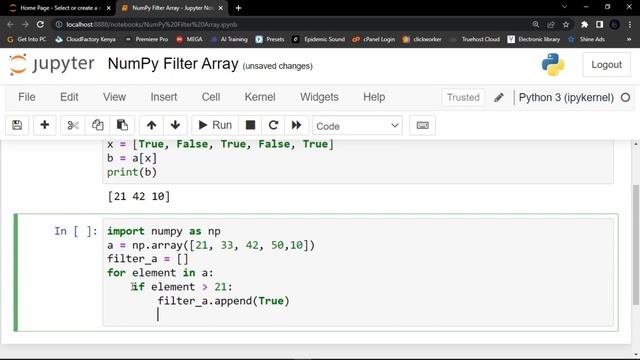Run the selected cell
Viewport: 640px width, 360px height.
point(215,125)
